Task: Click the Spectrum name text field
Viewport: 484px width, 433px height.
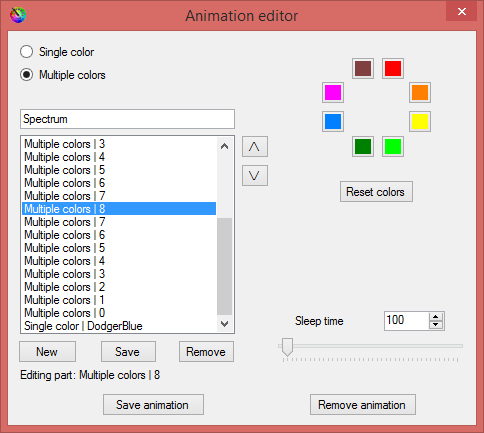Action: tap(127, 119)
